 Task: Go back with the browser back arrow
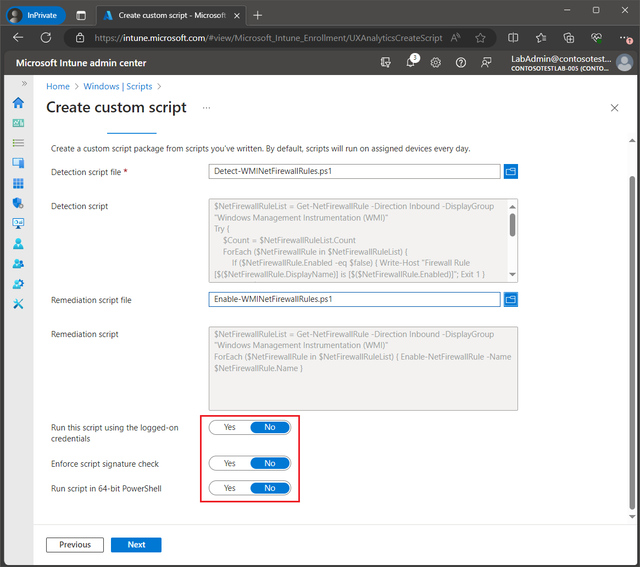[x=18, y=38]
